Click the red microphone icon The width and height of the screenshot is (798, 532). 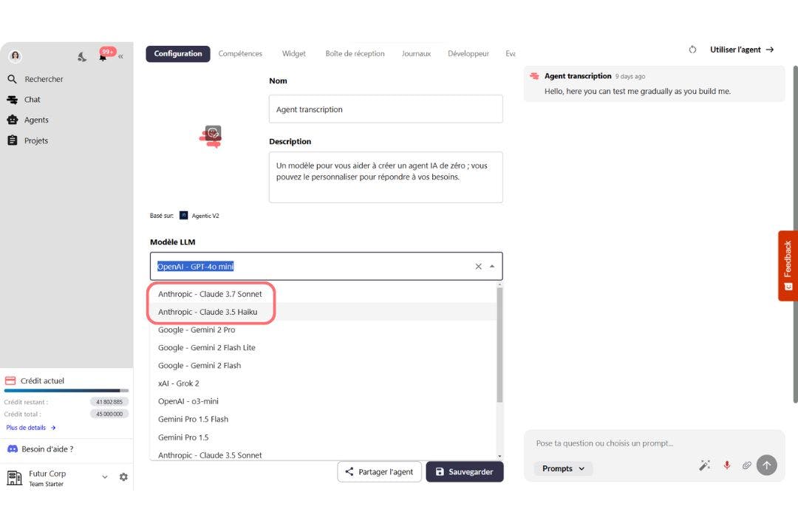(727, 465)
